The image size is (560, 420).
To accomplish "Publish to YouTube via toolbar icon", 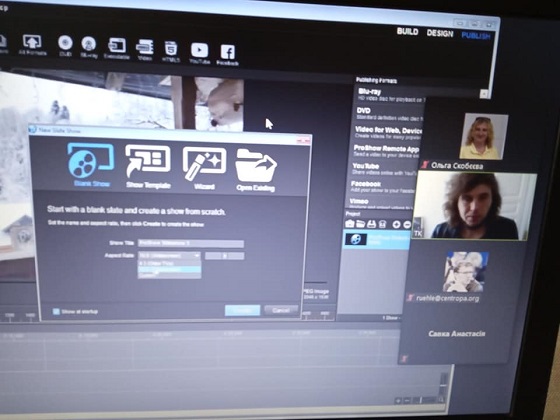I will 199,53.
